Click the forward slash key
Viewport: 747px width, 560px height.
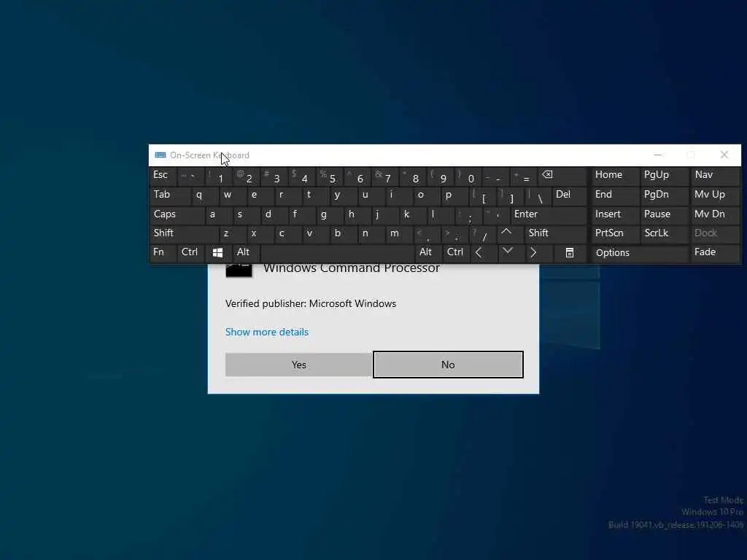tap(483, 233)
